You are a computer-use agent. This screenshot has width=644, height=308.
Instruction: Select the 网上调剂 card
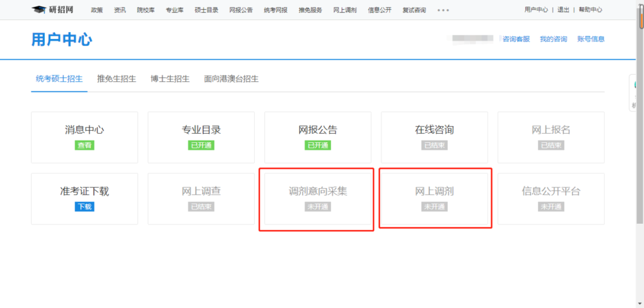point(435,199)
